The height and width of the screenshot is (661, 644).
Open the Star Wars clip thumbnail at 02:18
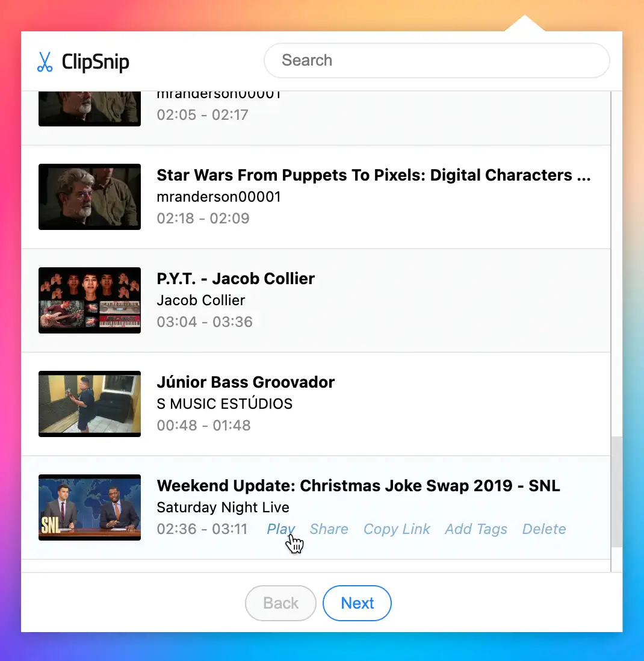89,196
